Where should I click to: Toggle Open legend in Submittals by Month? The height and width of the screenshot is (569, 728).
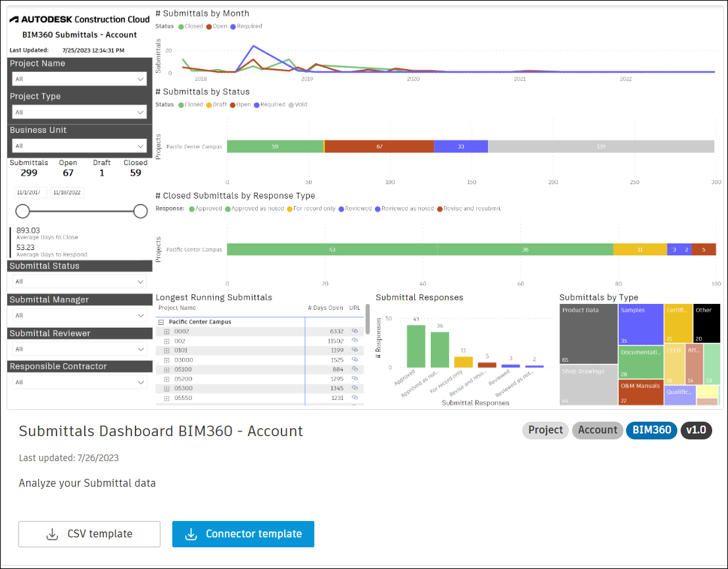point(217,26)
